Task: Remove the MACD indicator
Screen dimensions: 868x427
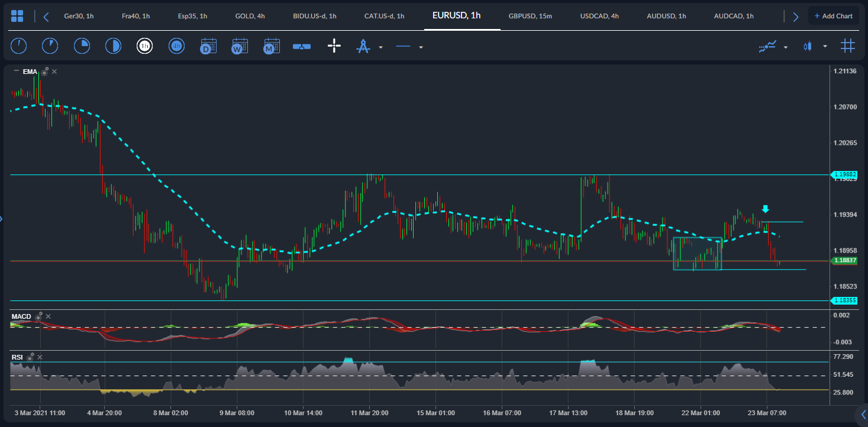Action: pyautogui.click(x=49, y=316)
